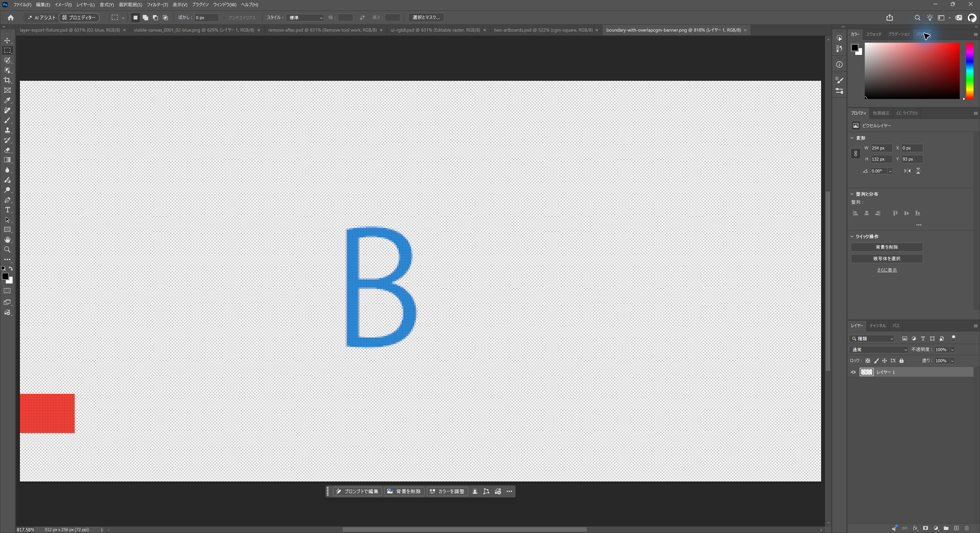Click the 選択とマスク... button

coord(426,17)
